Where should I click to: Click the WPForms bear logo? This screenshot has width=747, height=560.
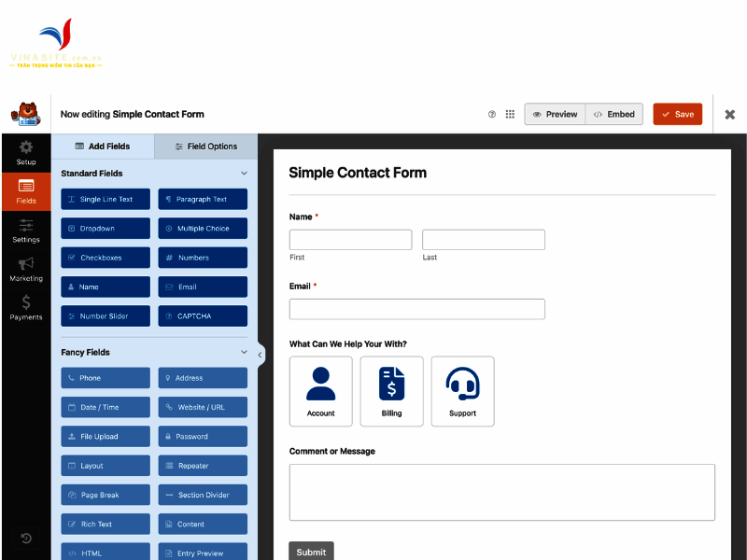tap(25, 113)
